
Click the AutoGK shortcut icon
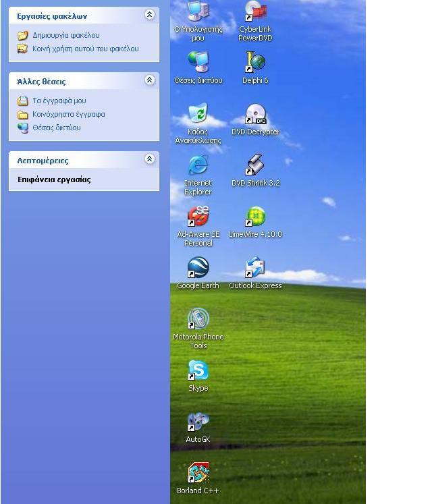[198, 421]
